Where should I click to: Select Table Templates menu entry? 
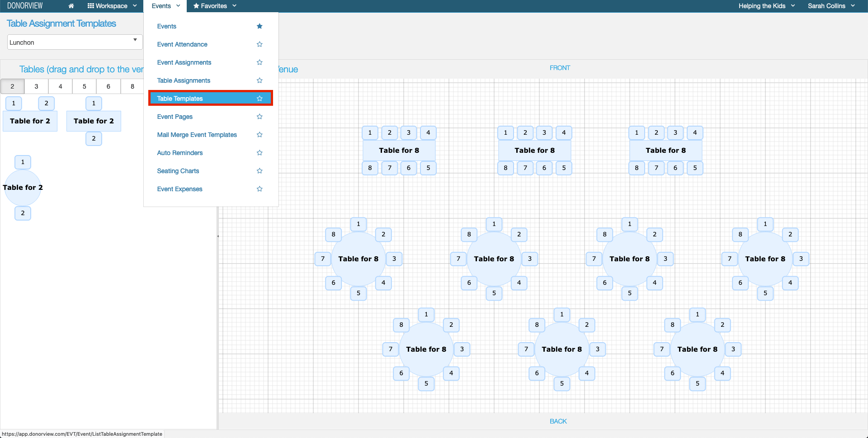click(211, 99)
